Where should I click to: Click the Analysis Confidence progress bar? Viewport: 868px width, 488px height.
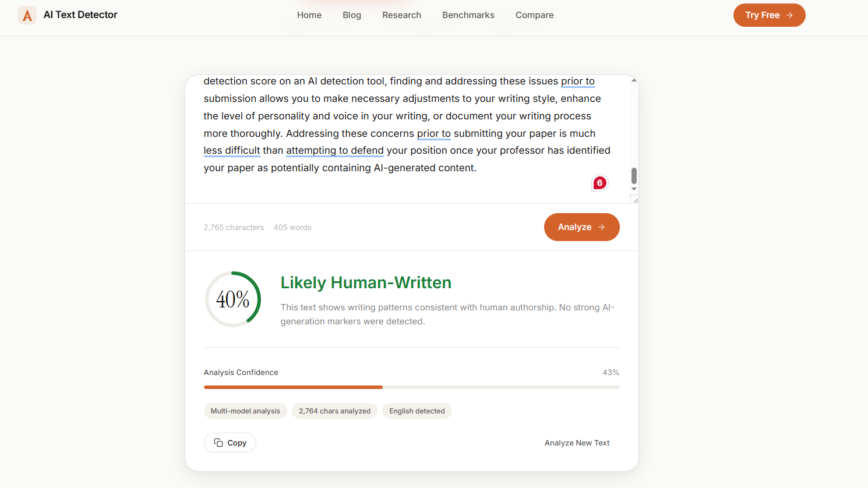pos(411,387)
